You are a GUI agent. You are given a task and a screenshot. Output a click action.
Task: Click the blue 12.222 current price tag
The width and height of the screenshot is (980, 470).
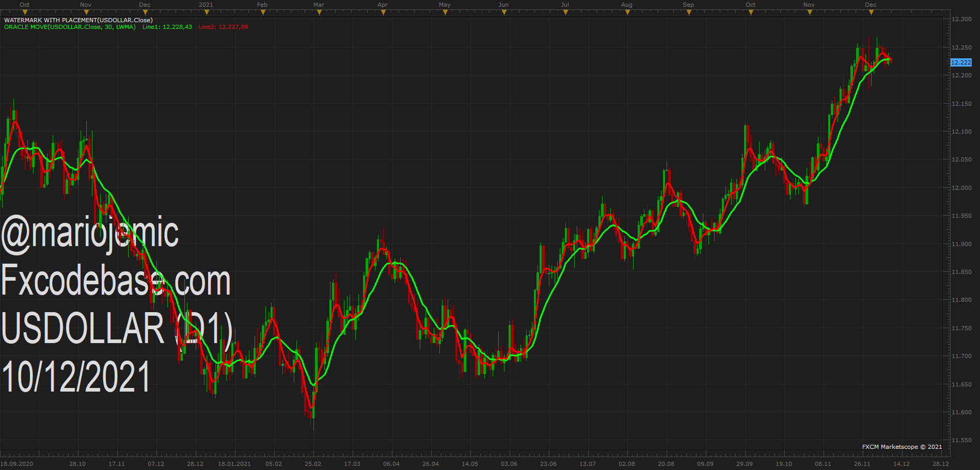[961, 62]
